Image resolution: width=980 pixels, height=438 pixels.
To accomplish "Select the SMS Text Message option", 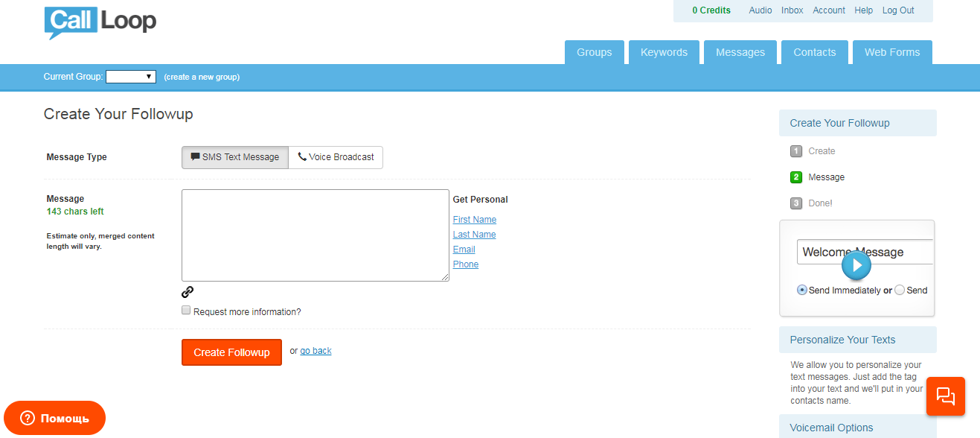I will (234, 157).
